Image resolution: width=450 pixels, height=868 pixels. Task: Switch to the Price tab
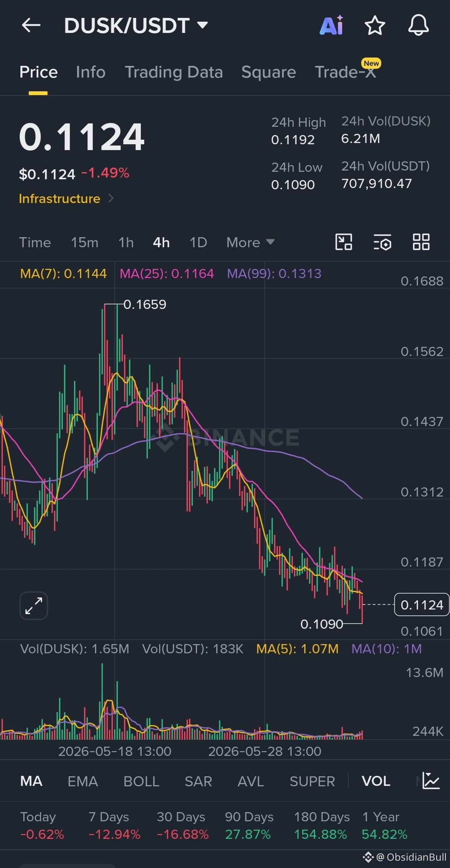[x=38, y=72]
